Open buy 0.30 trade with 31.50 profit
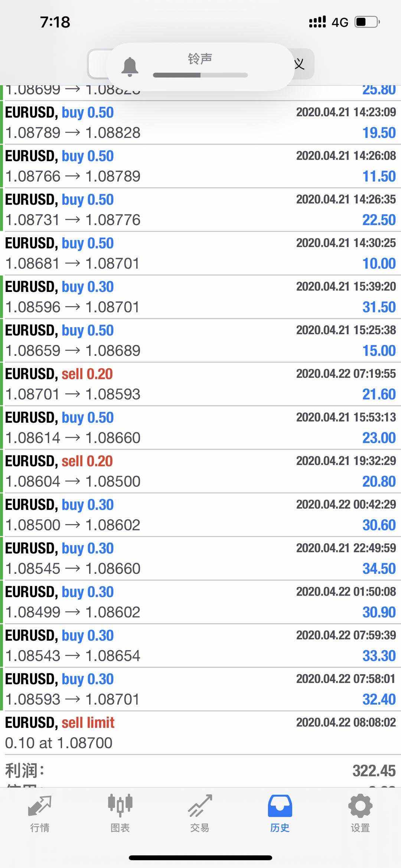The width and height of the screenshot is (401, 868). pyautogui.click(x=200, y=297)
